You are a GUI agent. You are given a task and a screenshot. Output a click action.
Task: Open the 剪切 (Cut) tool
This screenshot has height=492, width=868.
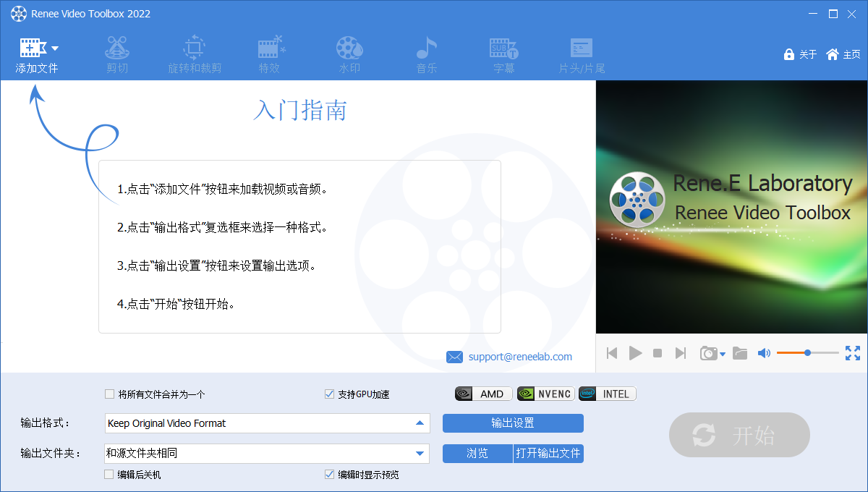[x=116, y=54]
